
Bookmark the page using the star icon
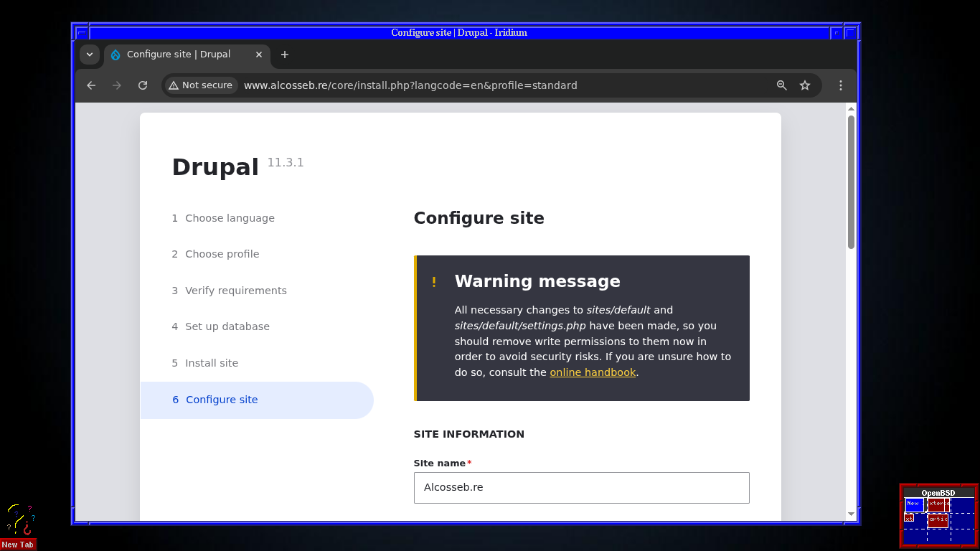[x=804, y=85]
